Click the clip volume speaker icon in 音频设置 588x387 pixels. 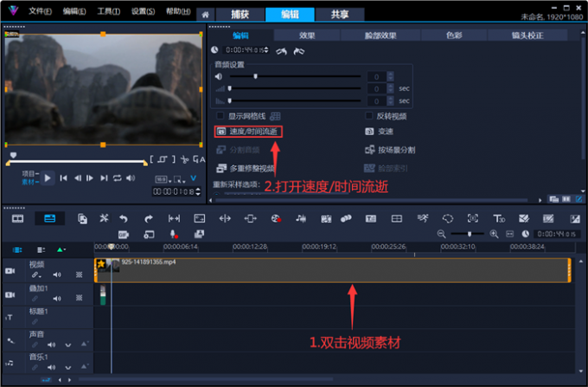pyautogui.click(x=218, y=76)
